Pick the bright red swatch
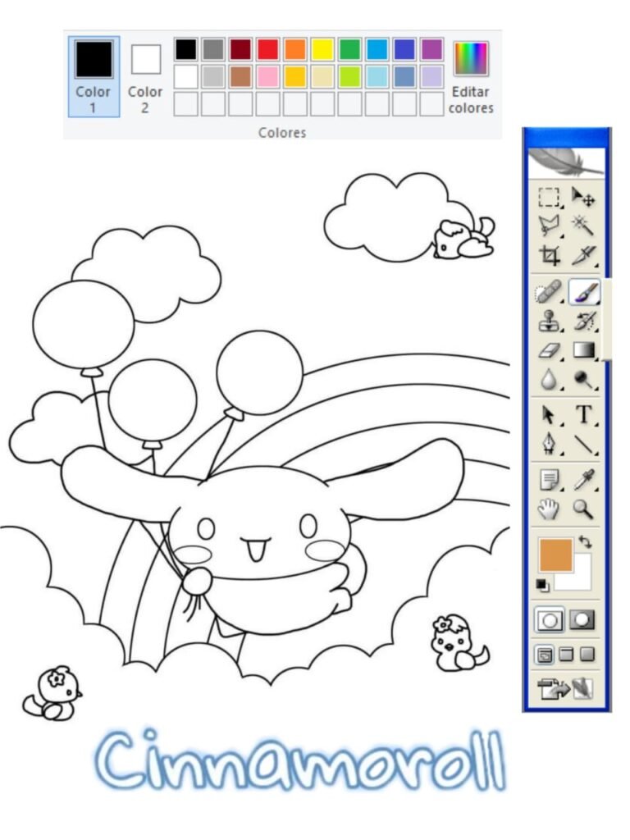Viewport: 630px width, 840px height. point(268,49)
